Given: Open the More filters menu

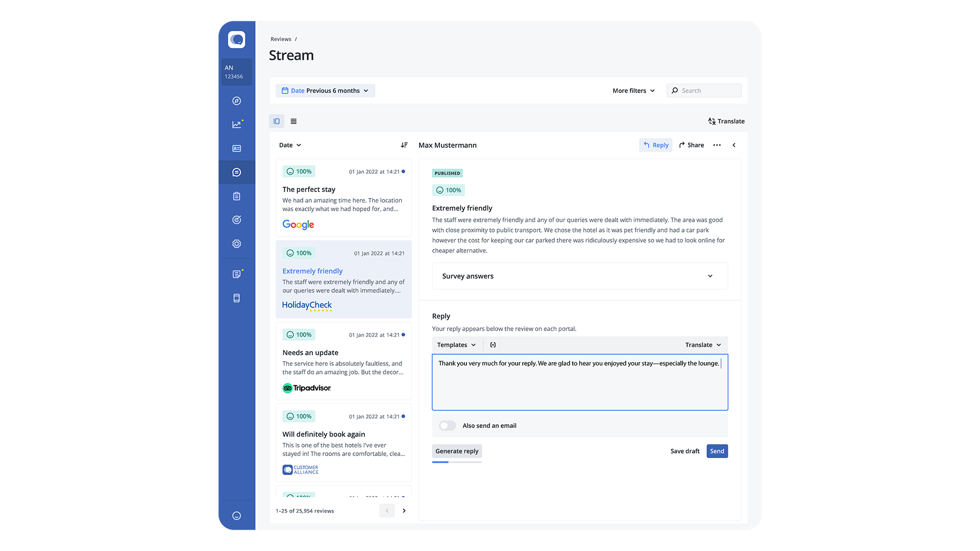Looking at the screenshot, I should pyautogui.click(x=633, y=91).
